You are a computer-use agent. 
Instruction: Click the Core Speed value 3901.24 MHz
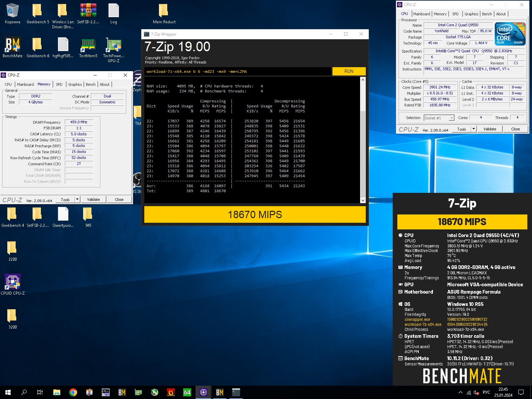(440, 87)
